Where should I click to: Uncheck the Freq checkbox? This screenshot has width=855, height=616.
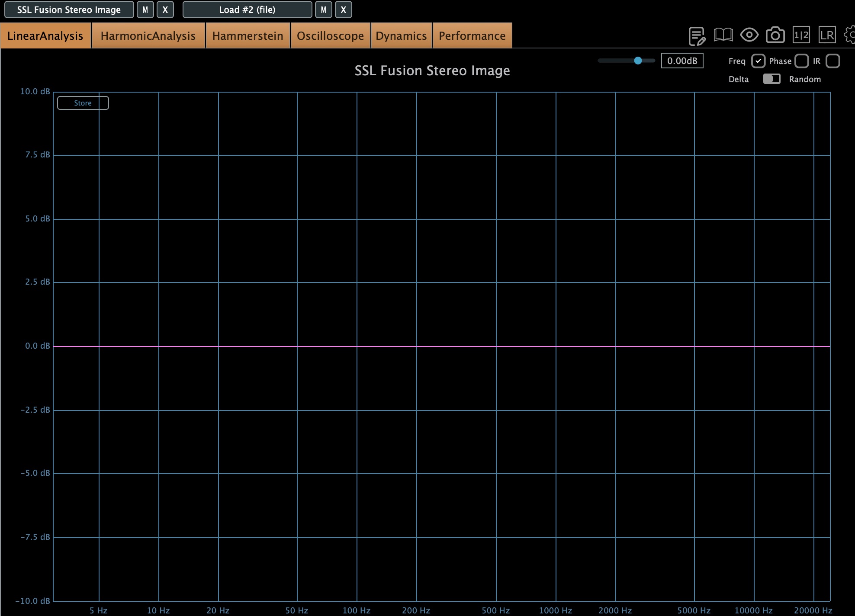click(x=758, y=61)
